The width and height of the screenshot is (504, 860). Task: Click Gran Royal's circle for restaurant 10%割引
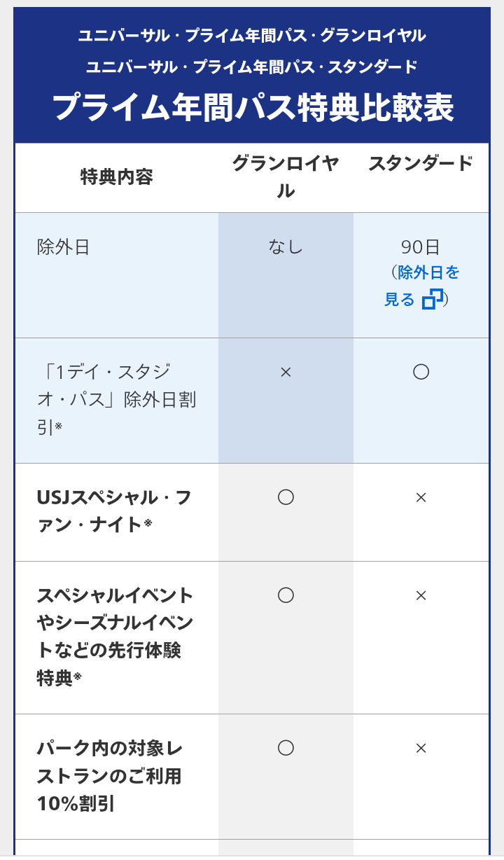coord(286,748)
